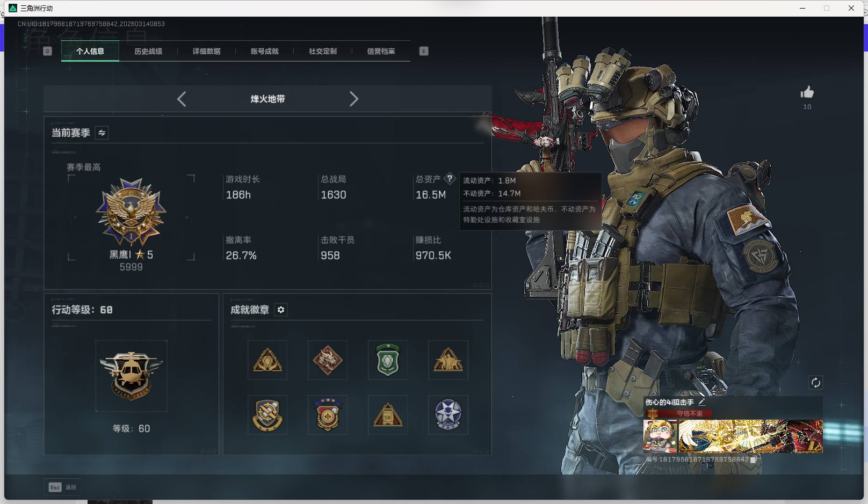
Task: Click the E key next-tab icon
Action: tap(424, 51)
